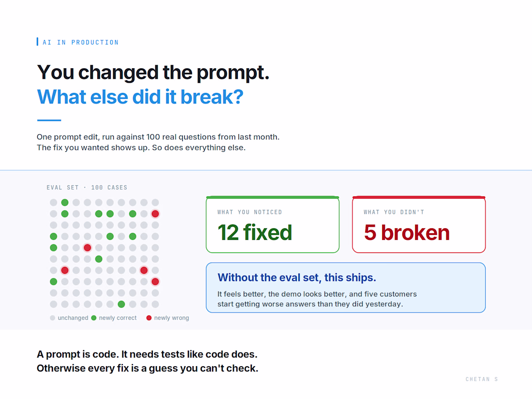Select the lone green dot in the bottom grid row
The width and height of the screenshot is (532, 399).
[121, 304]
